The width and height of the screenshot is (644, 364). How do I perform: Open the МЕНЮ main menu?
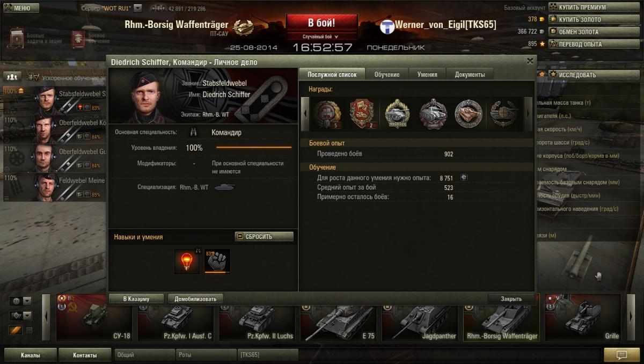pos(20,8)
